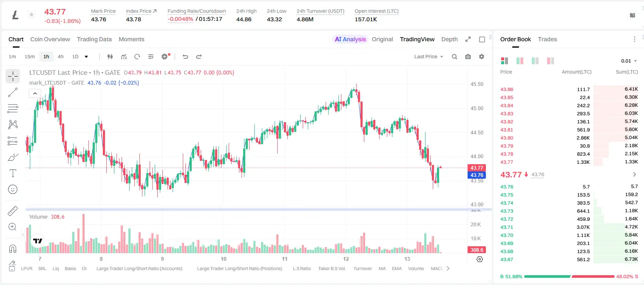644x285 pixels.
Task: Click the candlestick chart type icon
Action: pyautogui.click(x=110, y=57)
